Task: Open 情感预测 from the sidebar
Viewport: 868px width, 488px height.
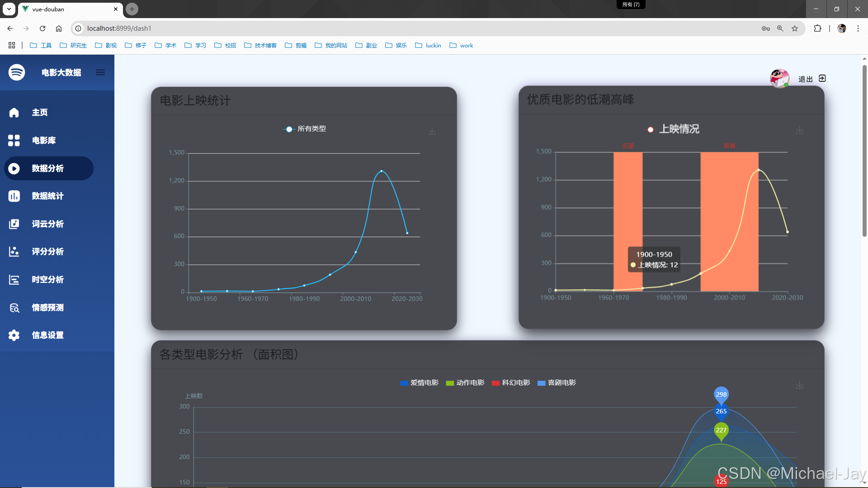Action: 47,308
